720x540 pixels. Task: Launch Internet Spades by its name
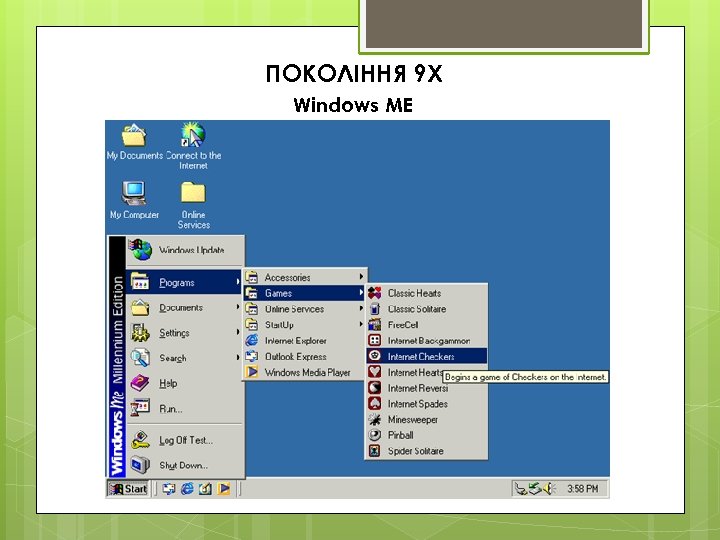[417, 404]
